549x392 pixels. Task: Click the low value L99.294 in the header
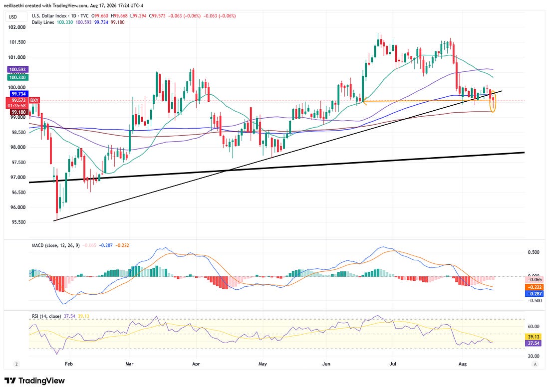(x=138, y=16)
